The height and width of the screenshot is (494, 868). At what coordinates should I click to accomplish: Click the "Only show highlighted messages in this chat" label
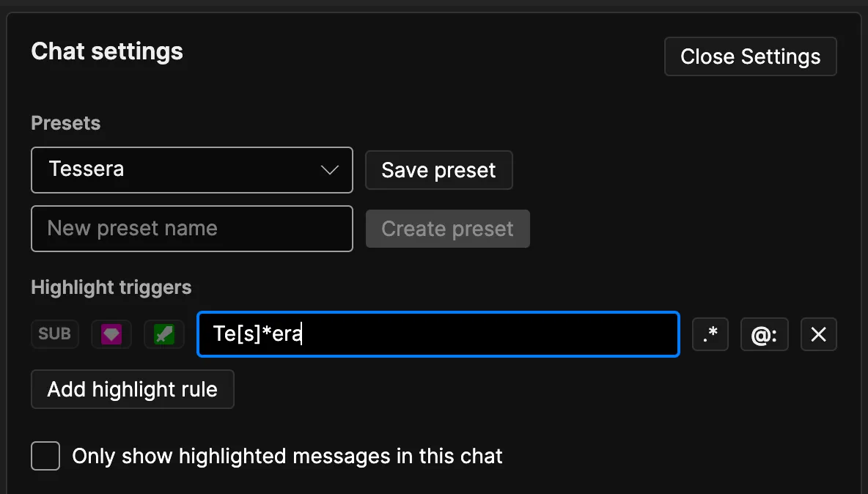click(287, 456)
